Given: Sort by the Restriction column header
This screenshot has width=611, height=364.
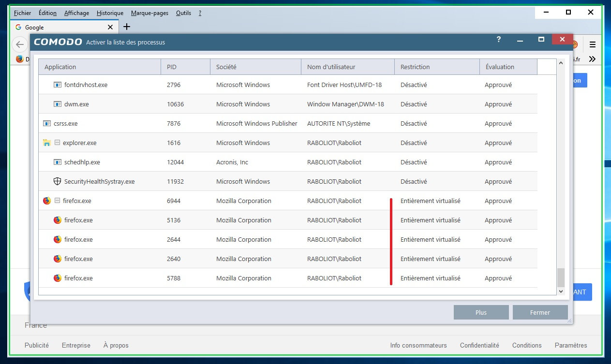Looking at the screenshot, I should click(x=437, y=67).
